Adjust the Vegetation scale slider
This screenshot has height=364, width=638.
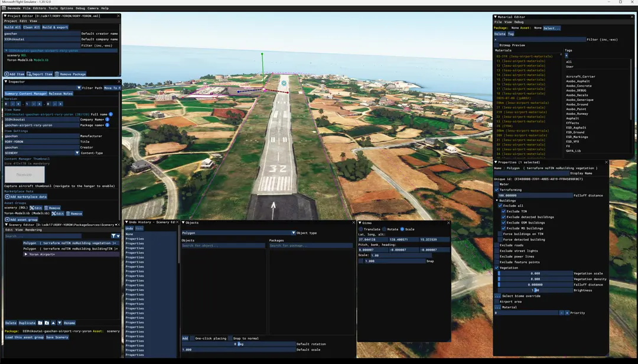point(535,273)
